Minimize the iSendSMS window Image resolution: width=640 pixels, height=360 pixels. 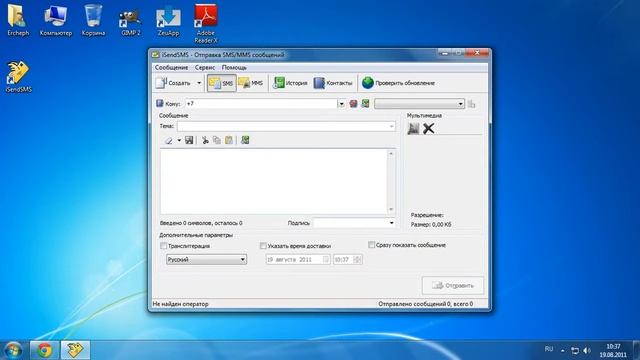pyautogui.click(x=444, y=53)
